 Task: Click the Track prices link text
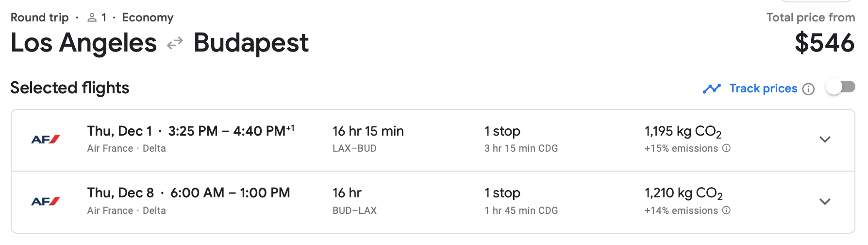tap(763, 88)
